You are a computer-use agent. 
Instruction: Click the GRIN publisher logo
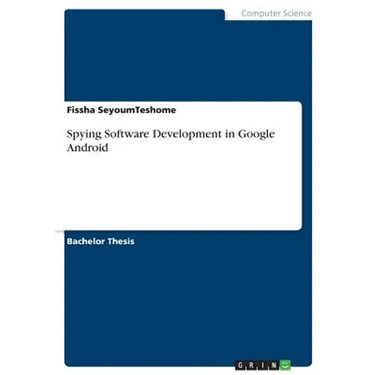click(x=263, y=365)
